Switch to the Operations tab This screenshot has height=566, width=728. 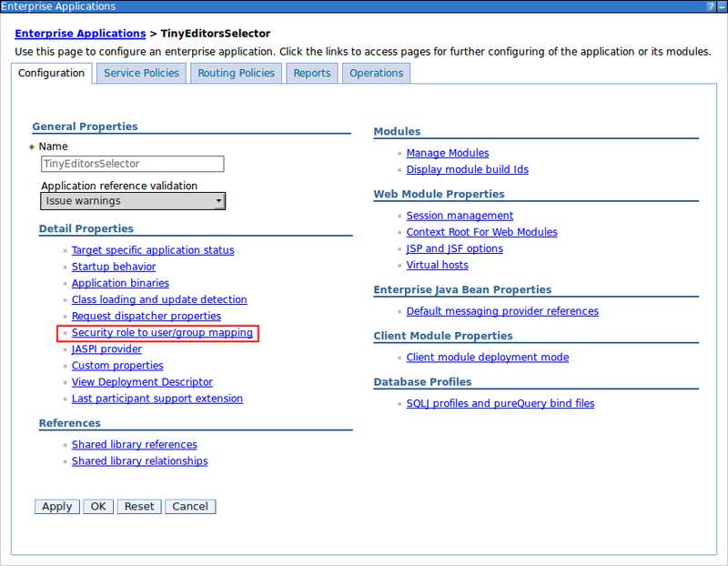(x=375, y=73)
